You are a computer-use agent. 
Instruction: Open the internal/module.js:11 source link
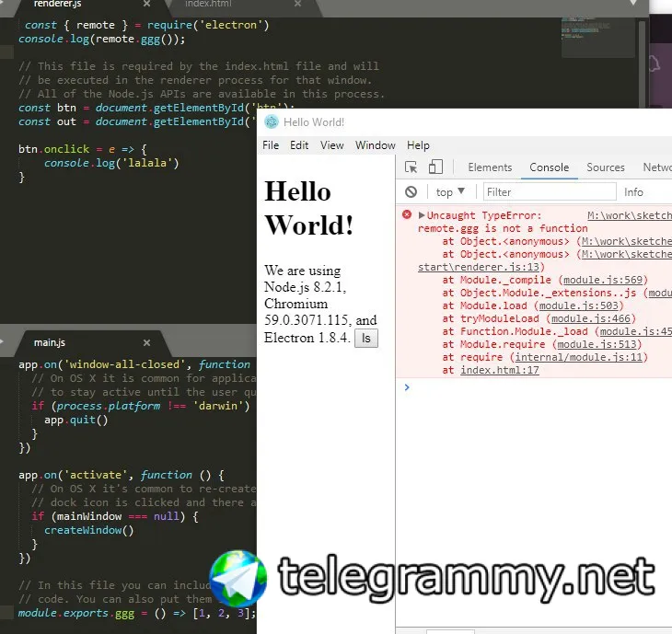tap(579, 357)
